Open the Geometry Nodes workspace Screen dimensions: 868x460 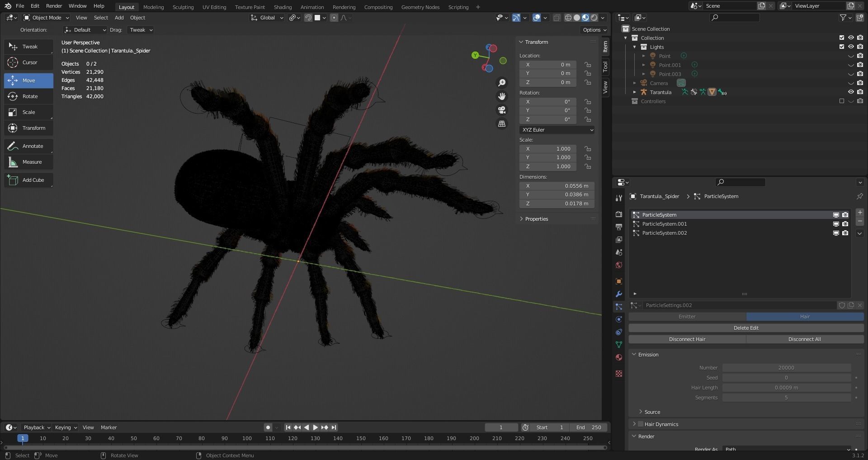[x=420, y=7]
